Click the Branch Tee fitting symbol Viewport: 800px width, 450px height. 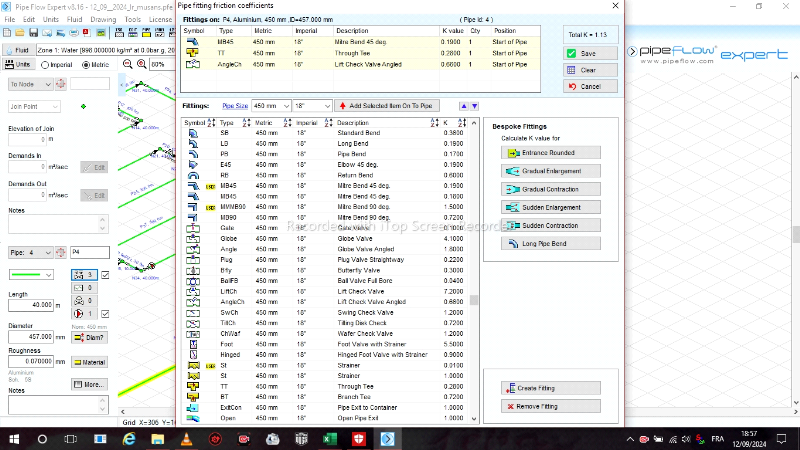[x=194, y=397]
